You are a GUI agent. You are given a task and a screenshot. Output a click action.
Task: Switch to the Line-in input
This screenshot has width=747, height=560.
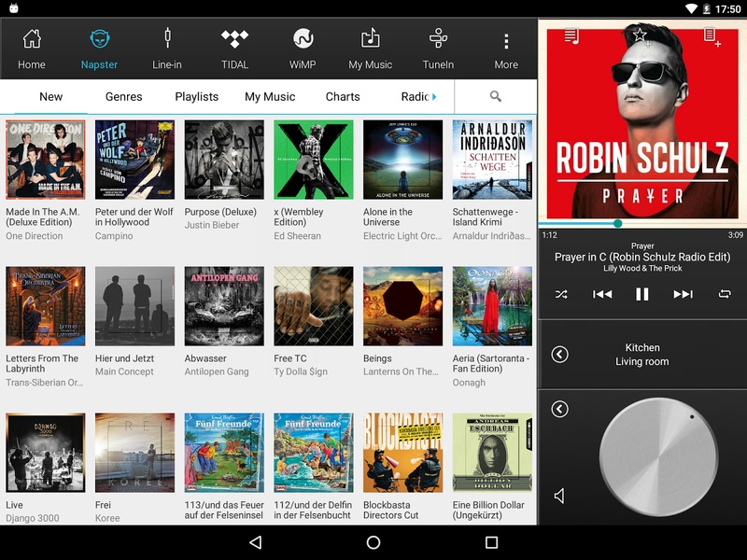coord(167,49)
